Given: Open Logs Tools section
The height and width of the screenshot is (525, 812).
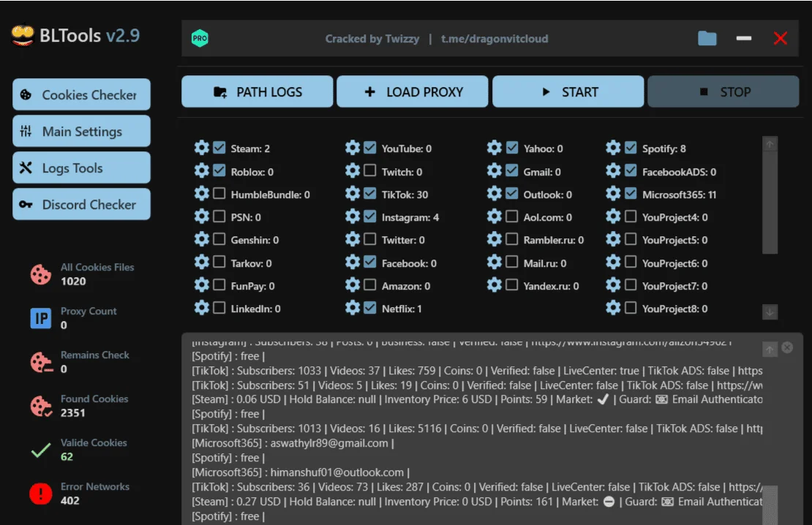Looking at the screenshot, I should click(x=82, y=167).
